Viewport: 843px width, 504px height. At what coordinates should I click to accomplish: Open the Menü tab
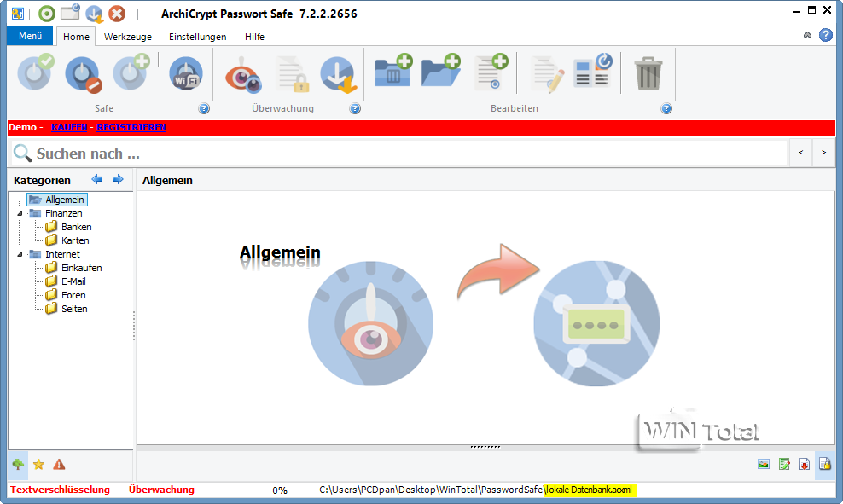(x=30, y=36)
